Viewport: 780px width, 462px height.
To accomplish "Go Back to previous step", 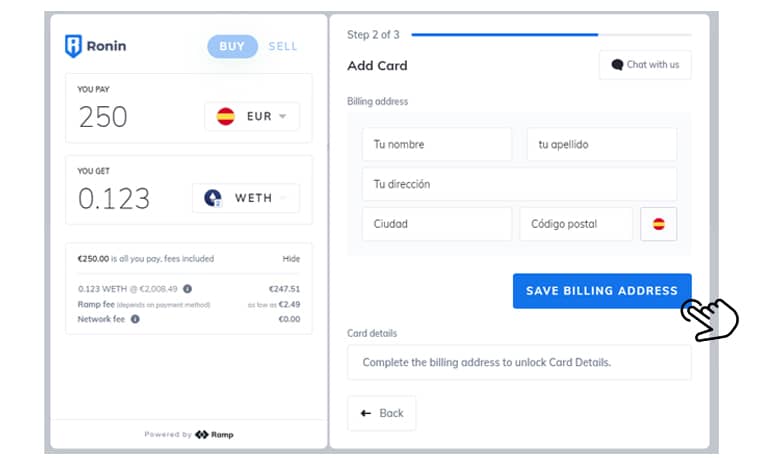I will 381,413.
